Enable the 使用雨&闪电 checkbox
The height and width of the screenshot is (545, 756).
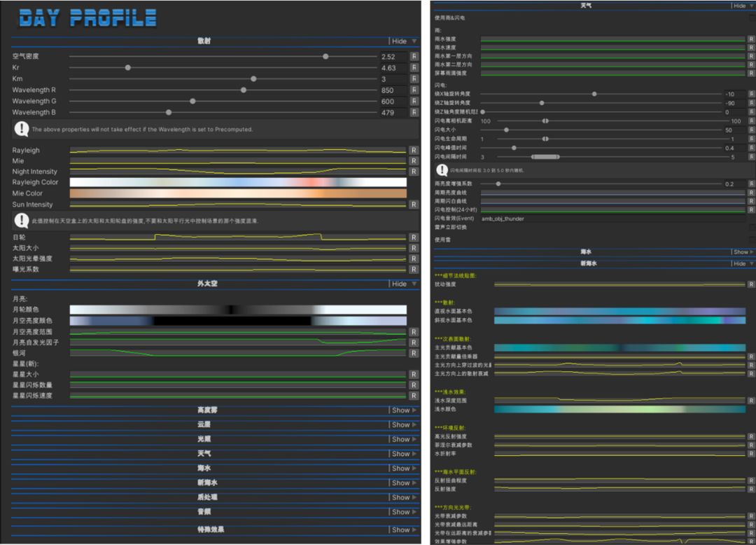(x=752, y=18)
